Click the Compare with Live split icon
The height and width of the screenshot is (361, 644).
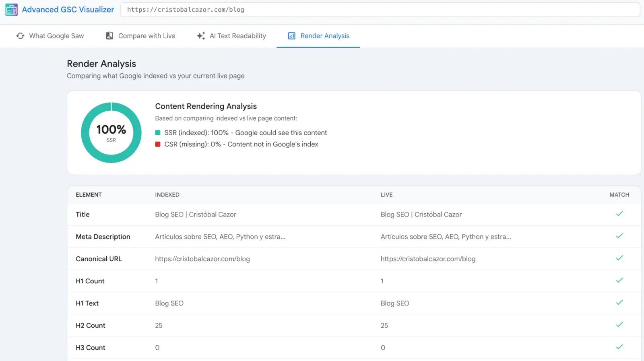109,36
